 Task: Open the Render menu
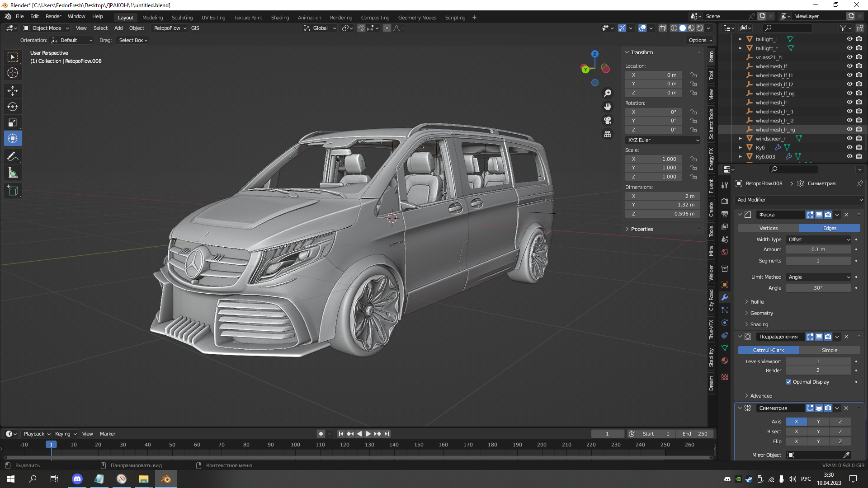(x=53, y=16)
